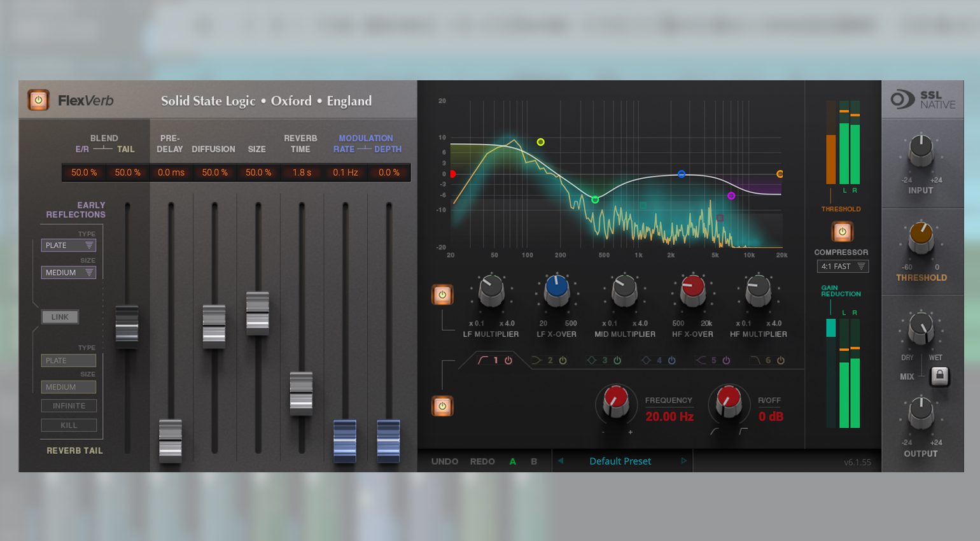This screenshot has height=541, width=980.
Task: Open Reverb Tail PLATE type dropdown
Action: 69,360
